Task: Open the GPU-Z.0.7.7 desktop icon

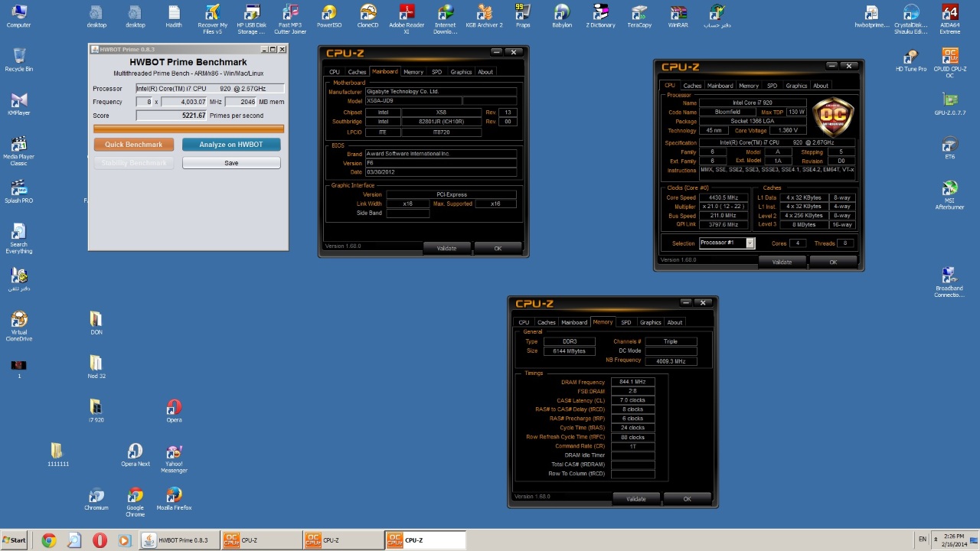Action: 949,104
